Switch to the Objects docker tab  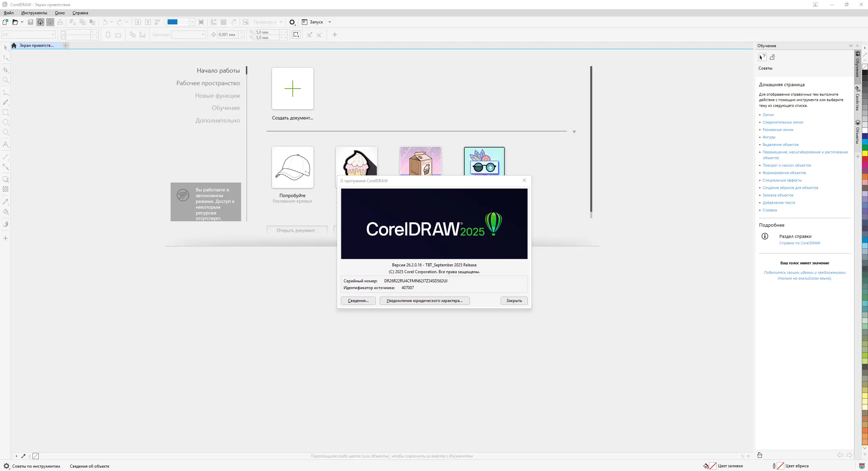pyautogui.click(x=857, y=132)
